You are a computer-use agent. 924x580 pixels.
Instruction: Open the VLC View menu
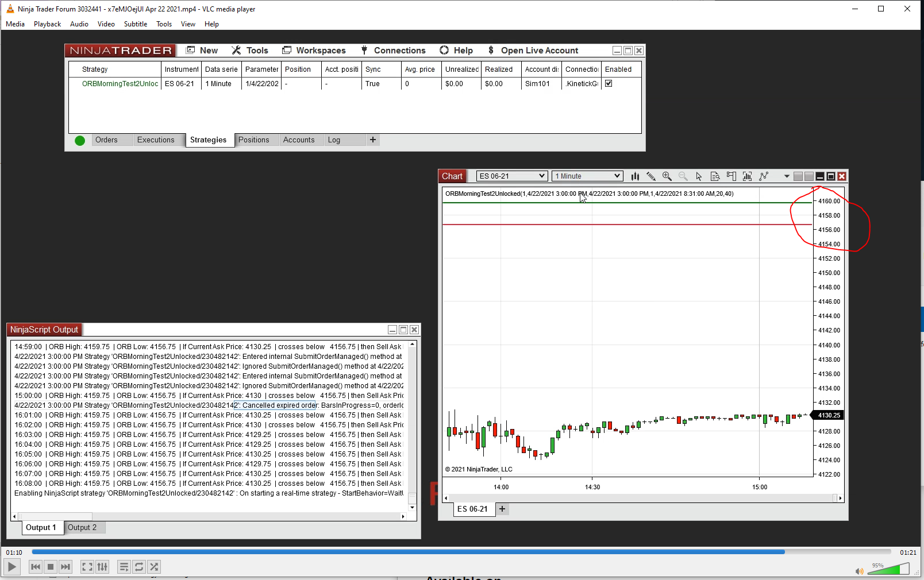(188, 24)
